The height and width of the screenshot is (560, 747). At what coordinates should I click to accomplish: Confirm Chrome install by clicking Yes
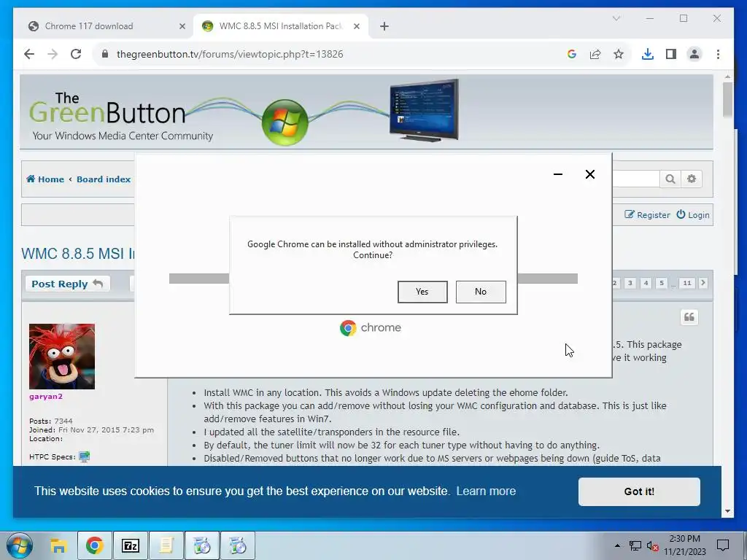422,292
